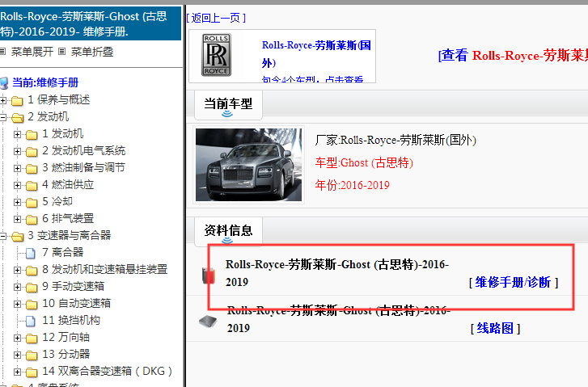Screen dimensions: 588x387
Task: Expand the 10 自动变速箱 node
Action: point(17,304)
